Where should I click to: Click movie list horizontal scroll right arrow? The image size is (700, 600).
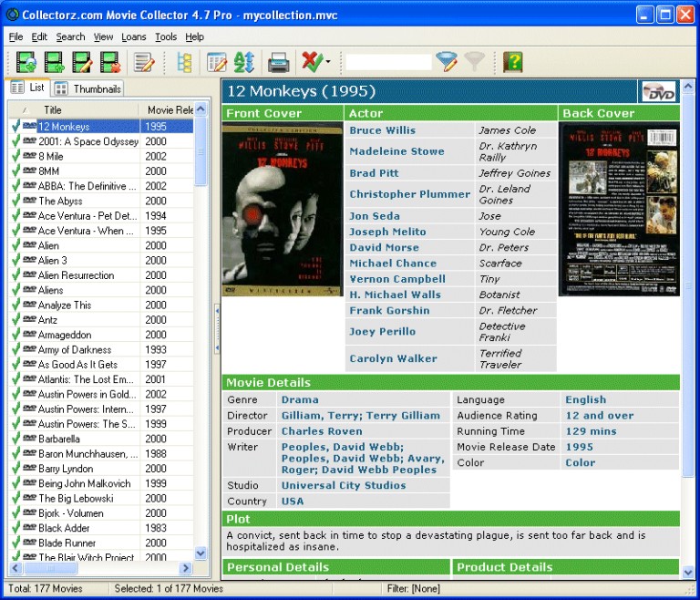tap(185, 568)
